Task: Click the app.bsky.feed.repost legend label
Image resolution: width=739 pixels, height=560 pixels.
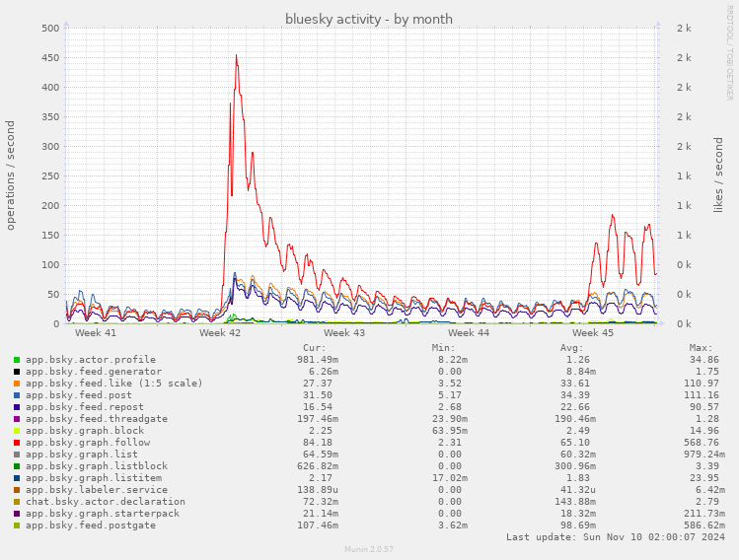Action: point(85,407)
